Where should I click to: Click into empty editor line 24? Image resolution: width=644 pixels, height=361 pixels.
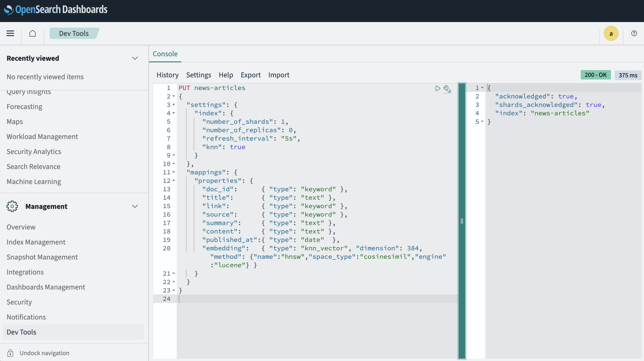point(300,299)
